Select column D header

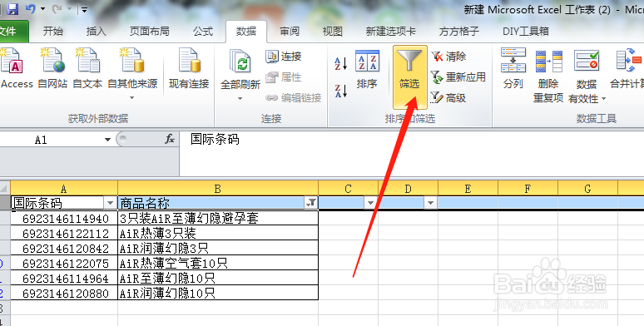[x=408, y=189]
